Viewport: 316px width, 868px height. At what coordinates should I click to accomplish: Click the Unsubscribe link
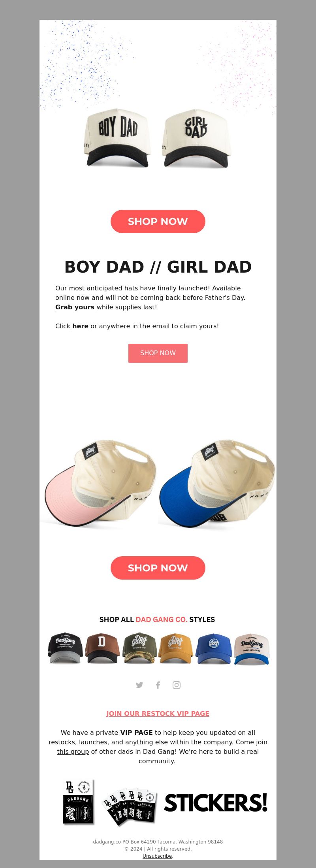[157, 856]
